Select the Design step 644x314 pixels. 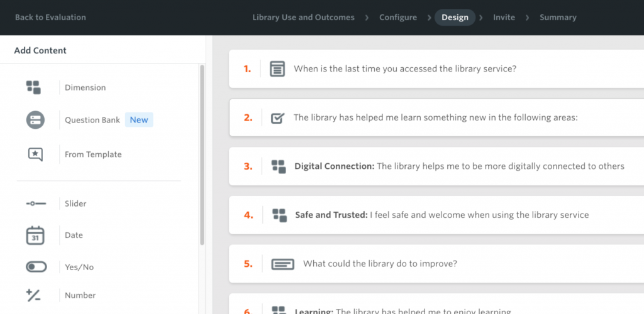click(455, 18)
